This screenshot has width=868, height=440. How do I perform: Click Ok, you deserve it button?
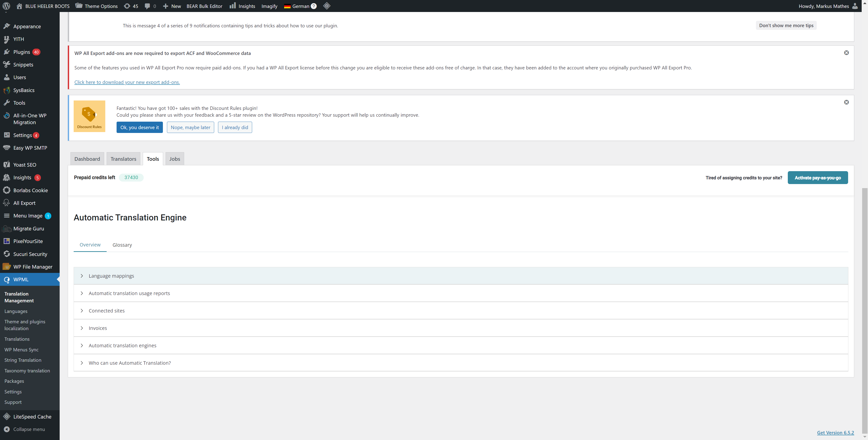click(x=139, y=128)
